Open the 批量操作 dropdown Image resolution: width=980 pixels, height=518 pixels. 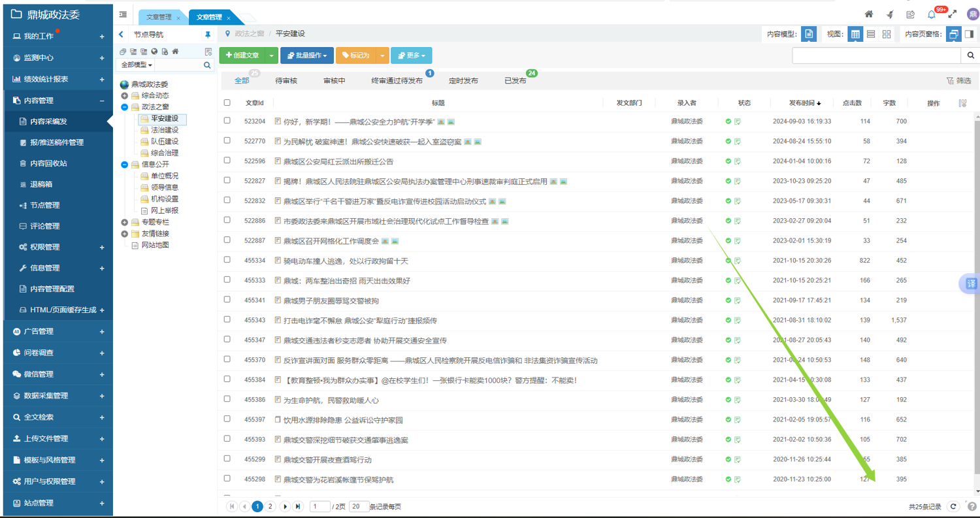pyautogui.click(x=307, y=56)
